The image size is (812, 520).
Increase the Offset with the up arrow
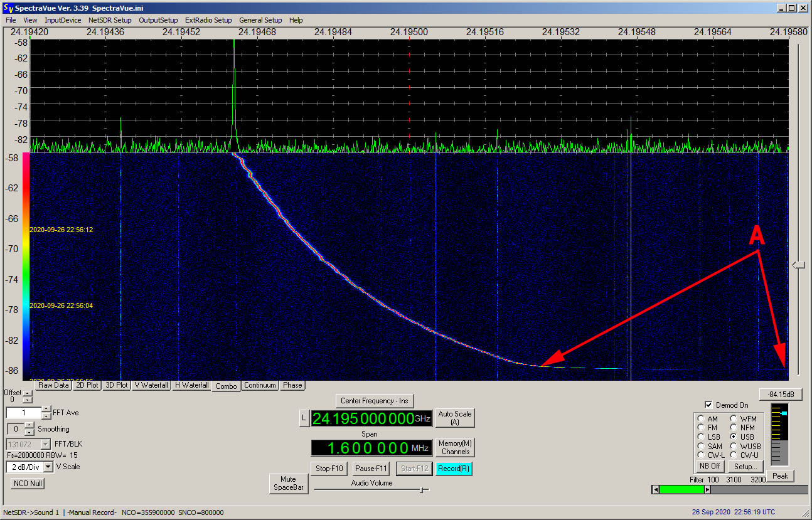(27, 393)
